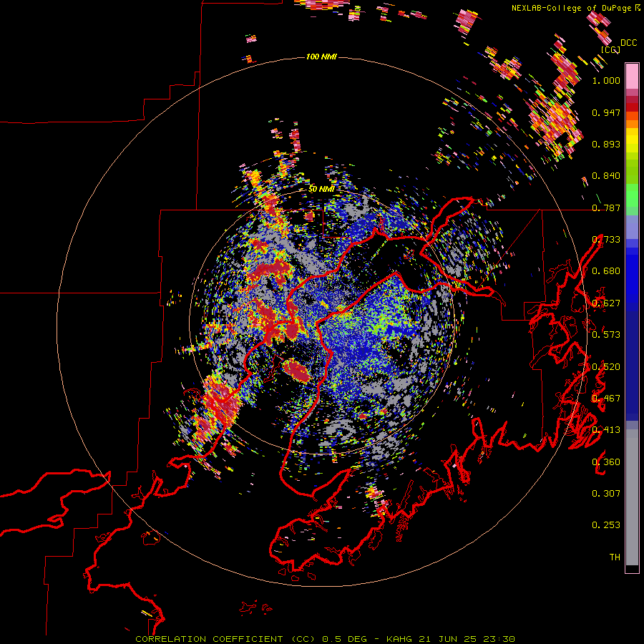Click the DCC label above the color bar
This screenshot has height=644, width=644.
click(x=628, y=43)
